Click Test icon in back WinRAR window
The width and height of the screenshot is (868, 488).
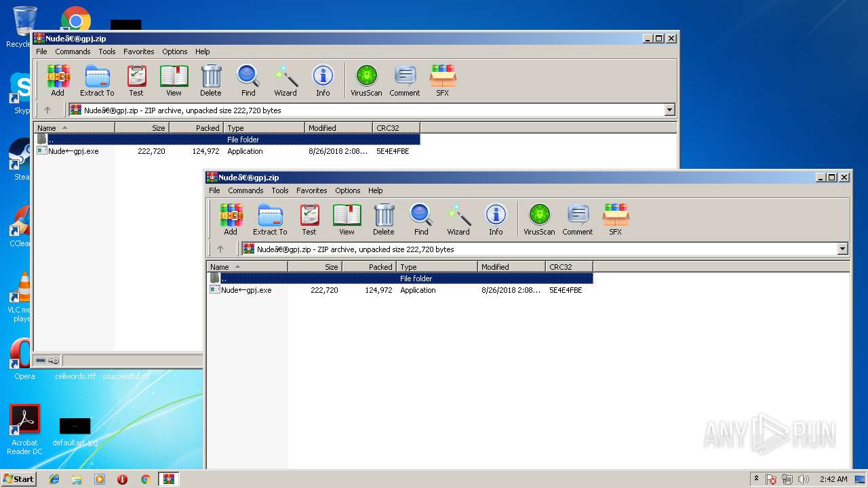click(x=136, y=80)
